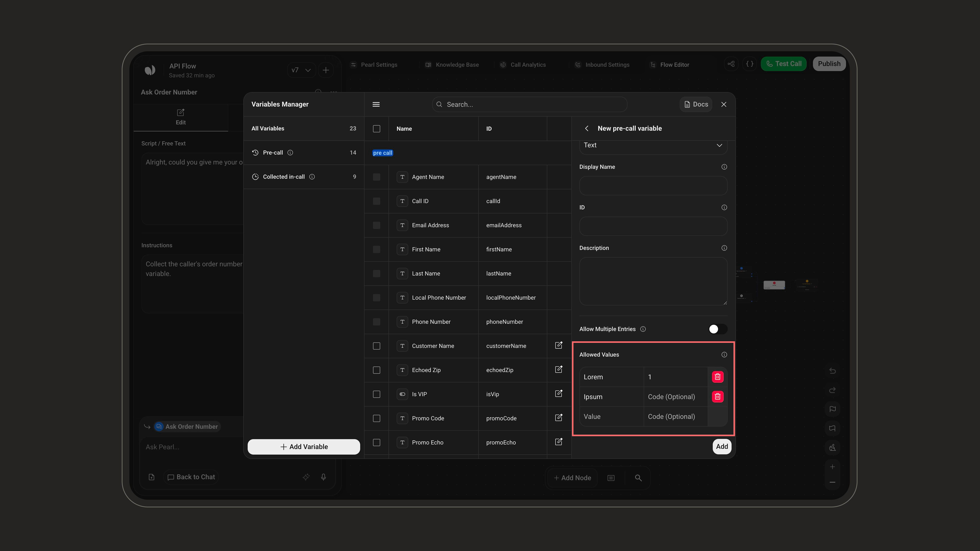Screen dimensions: 980x551
Task: Check the Agent Name row checkbox
Action: click(376, 177)
